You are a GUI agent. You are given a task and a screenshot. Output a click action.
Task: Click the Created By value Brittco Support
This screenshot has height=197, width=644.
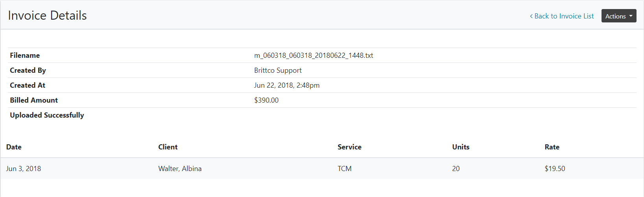coord(278,70)
